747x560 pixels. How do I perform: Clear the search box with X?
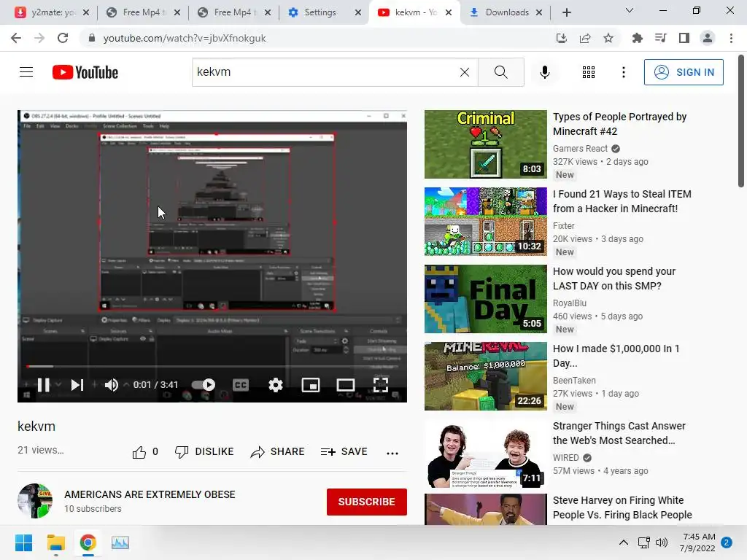[x=465, y=72]
